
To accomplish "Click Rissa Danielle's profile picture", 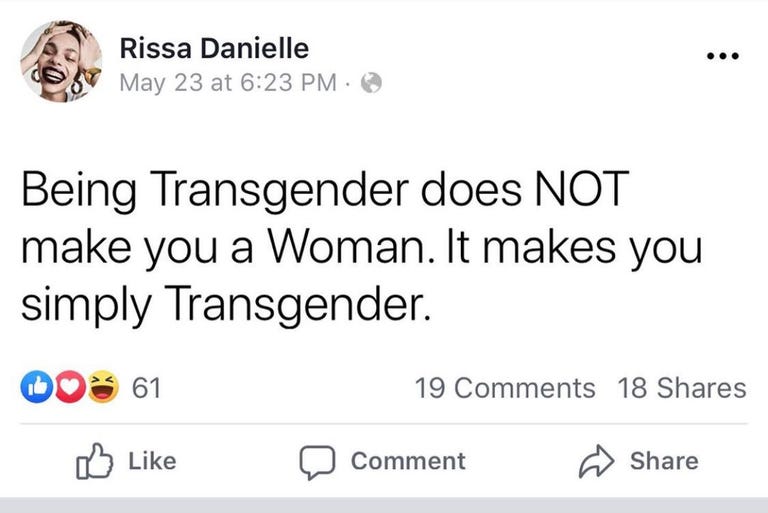I will click(61, 61).
